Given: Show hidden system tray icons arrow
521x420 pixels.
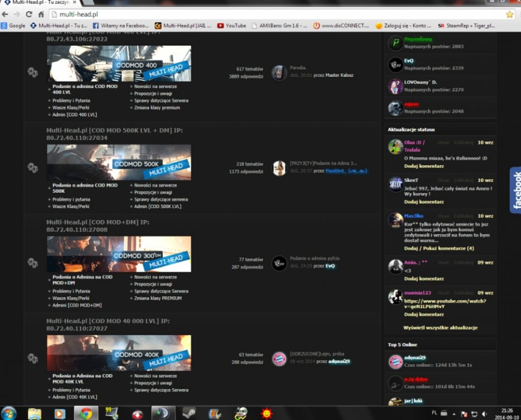Looking at the screenshot, I should click(453, 414).
